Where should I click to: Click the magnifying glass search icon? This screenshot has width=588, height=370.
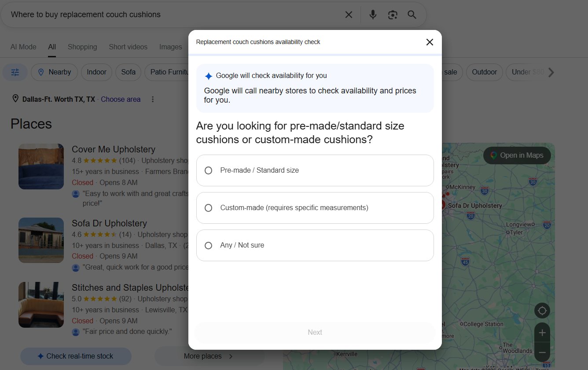coord(412,15)
